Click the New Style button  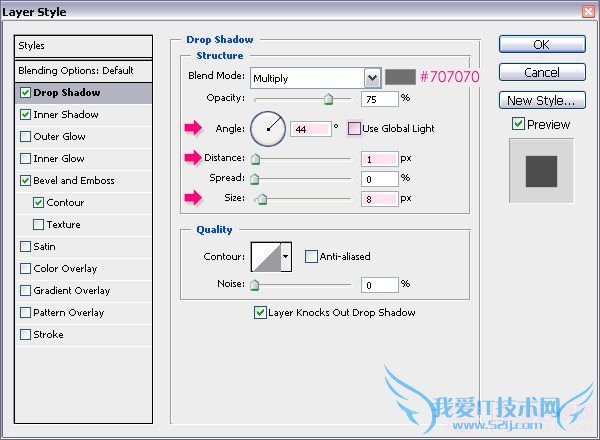[542, 100]
